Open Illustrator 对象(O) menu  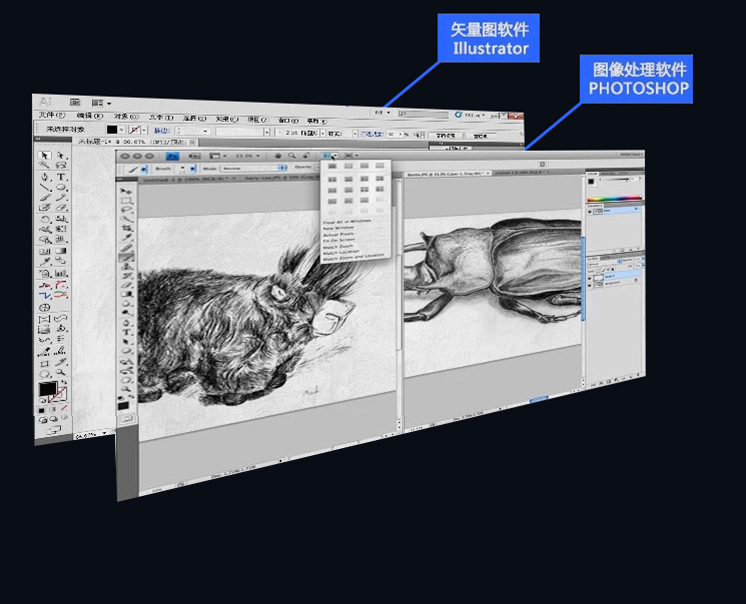126,117
